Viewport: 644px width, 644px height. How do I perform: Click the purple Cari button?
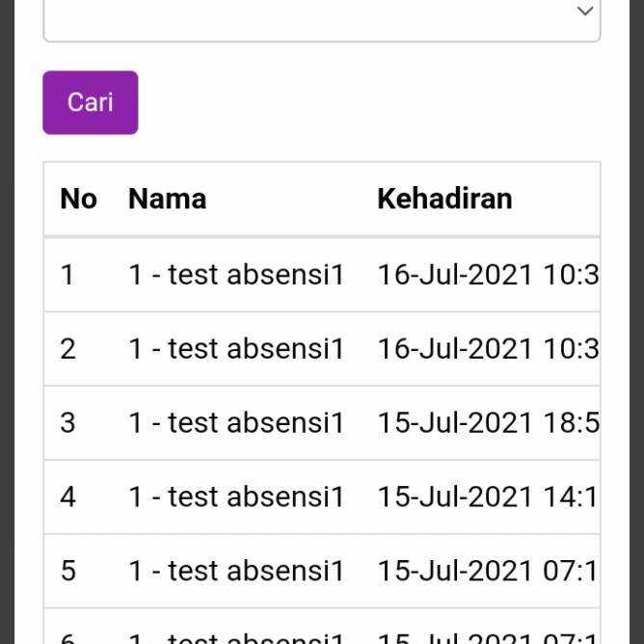(x=91, y=102)
